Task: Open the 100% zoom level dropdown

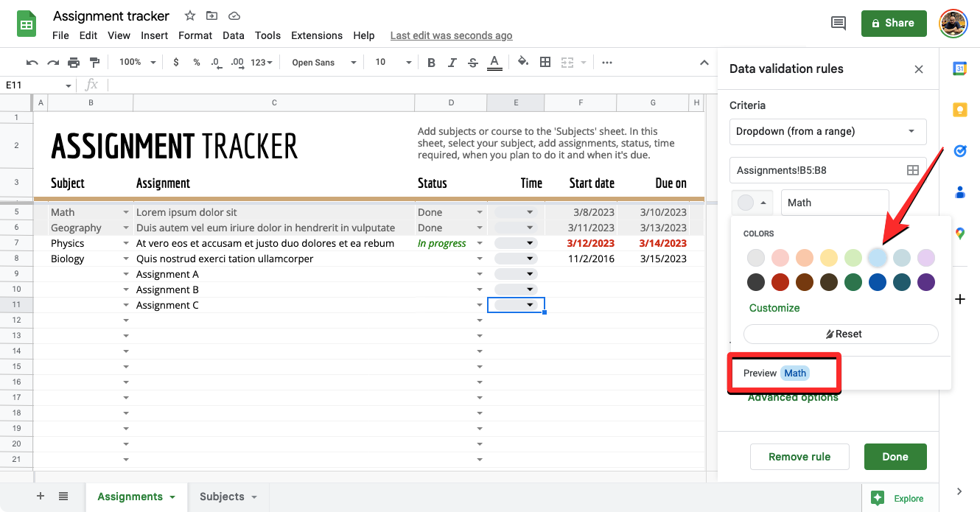Action: click(x=137, y=63)
